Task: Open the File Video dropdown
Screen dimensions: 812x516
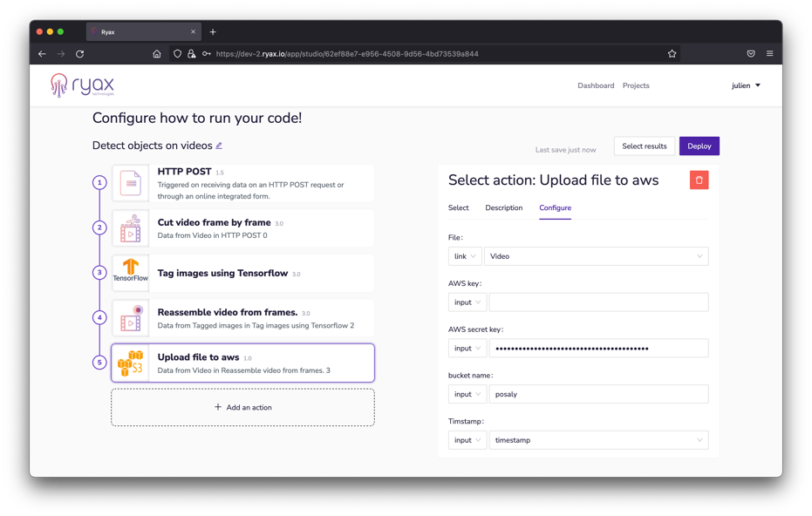Action: (597, 256)
